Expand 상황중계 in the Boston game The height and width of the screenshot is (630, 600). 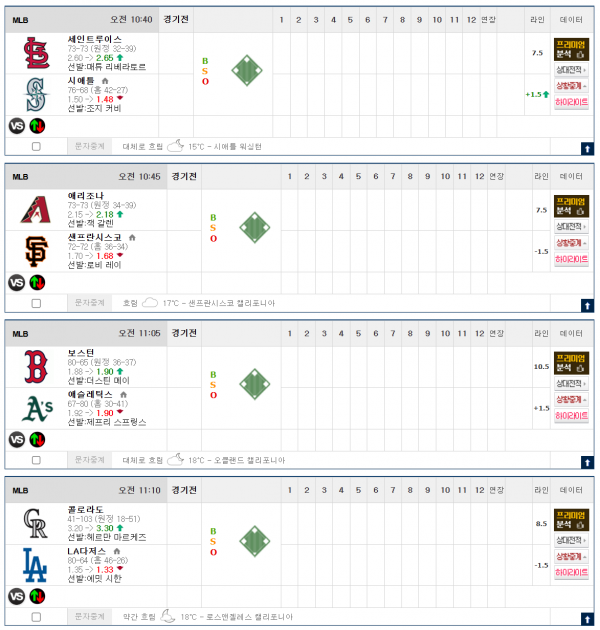pyautogui.click(x=571, y=399)
